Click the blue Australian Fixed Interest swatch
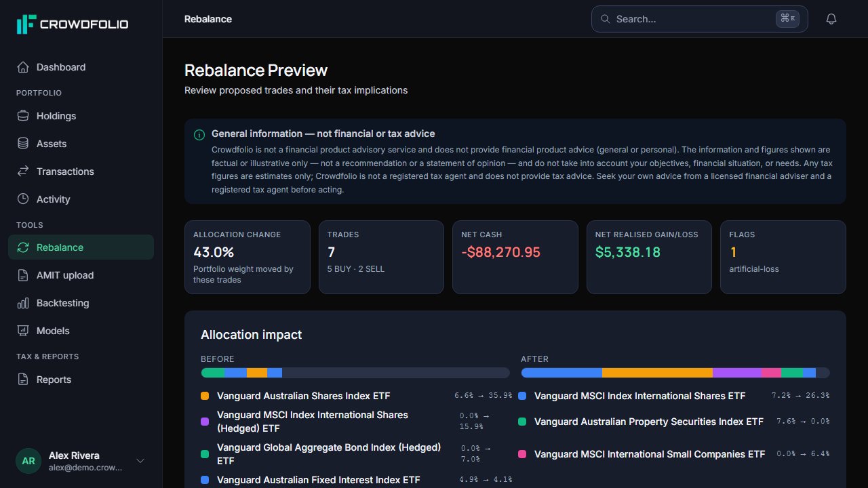The width and height of the screenshot is (868, 488). (205, 480)
